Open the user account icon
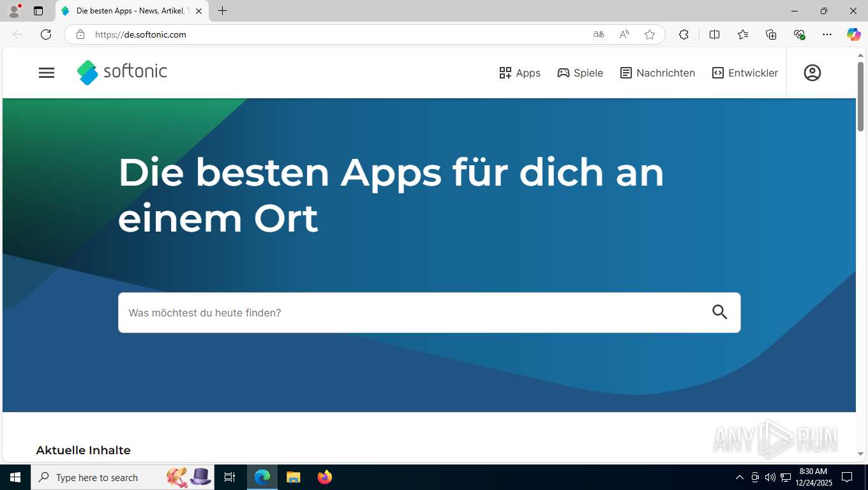The image size is (868, 490). tap(812, 73)
